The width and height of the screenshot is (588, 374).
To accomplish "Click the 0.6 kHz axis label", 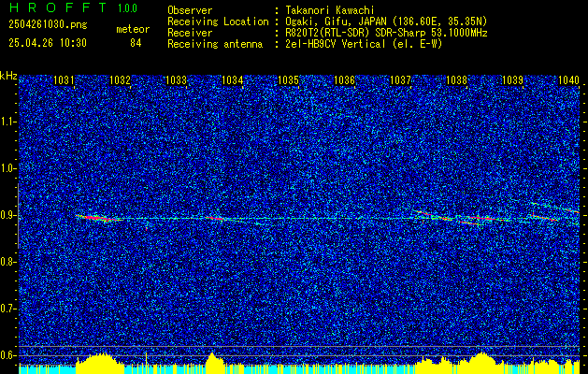I will [7, 355].
